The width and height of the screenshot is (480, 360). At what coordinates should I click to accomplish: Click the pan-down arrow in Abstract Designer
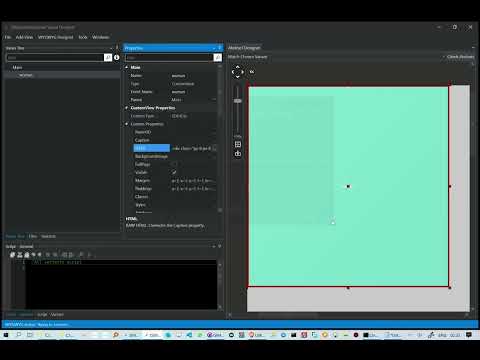[238, 77]
